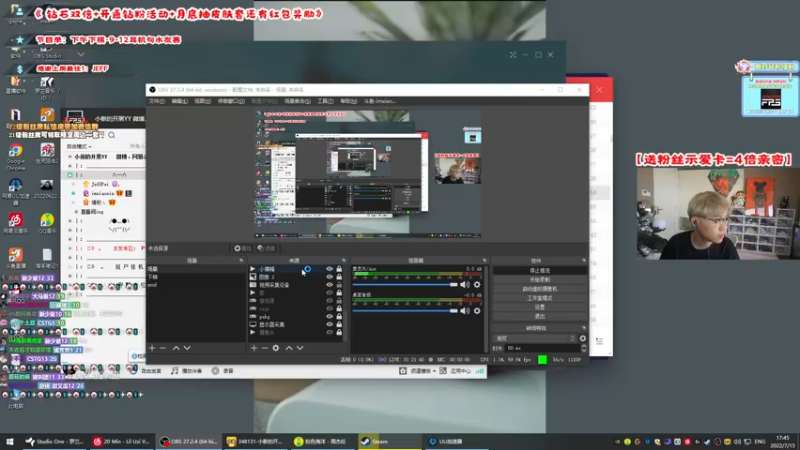Open the 网易云音乐 desktop icon
Image resolution: width=800 pixels, height=450 pixels.
15,223
